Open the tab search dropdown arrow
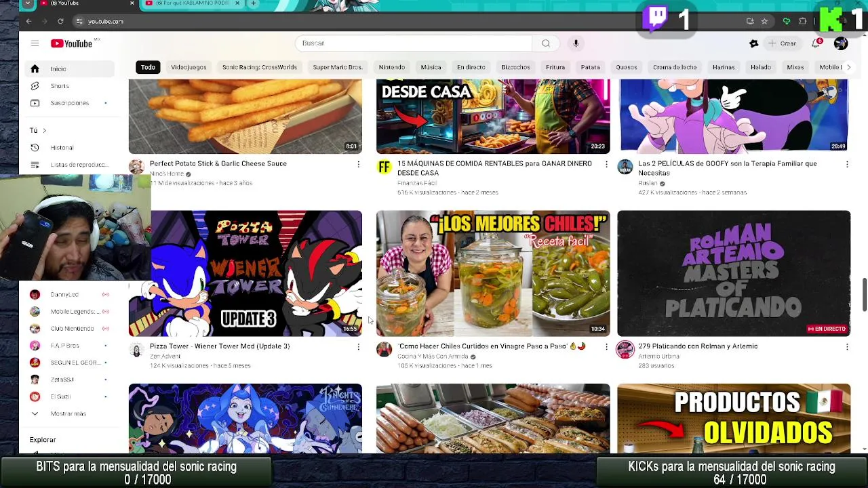This screenshot has width=868, height=488. [x=27, y=3]
